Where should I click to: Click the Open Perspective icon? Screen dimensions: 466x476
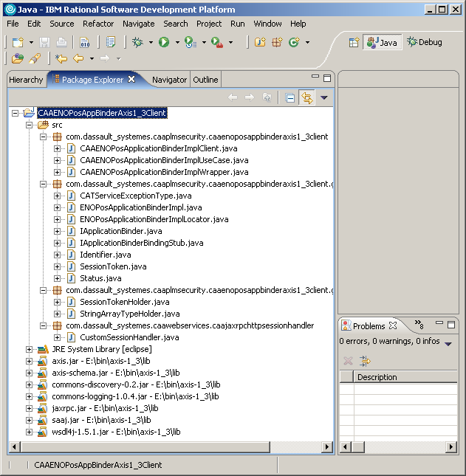click(x=354, y=42)
